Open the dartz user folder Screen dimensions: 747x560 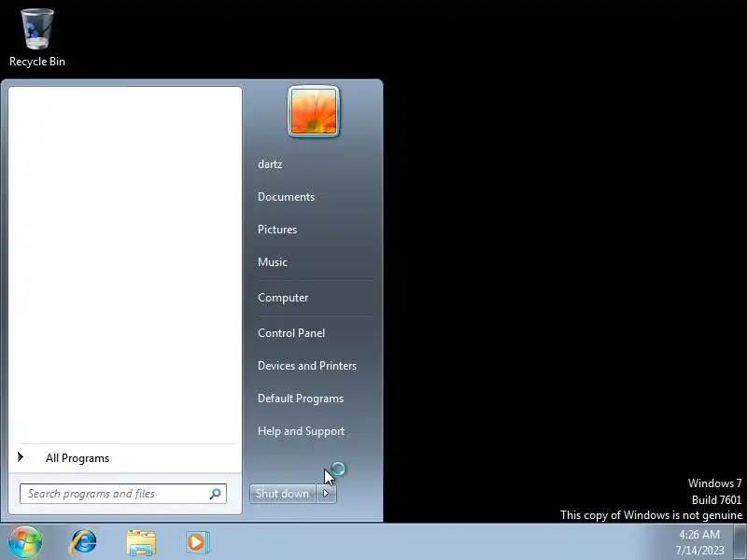(x=270, y=164)
